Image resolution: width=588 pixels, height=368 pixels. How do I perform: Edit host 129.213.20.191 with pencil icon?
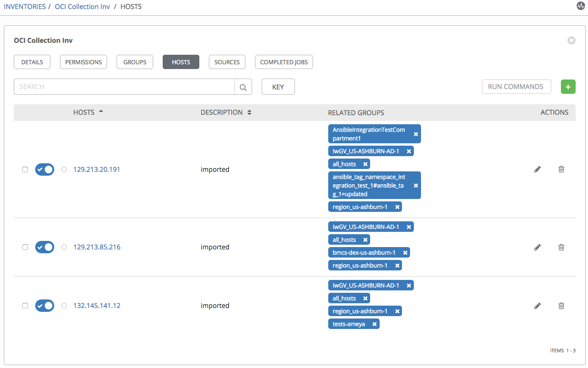coord(537,169)
